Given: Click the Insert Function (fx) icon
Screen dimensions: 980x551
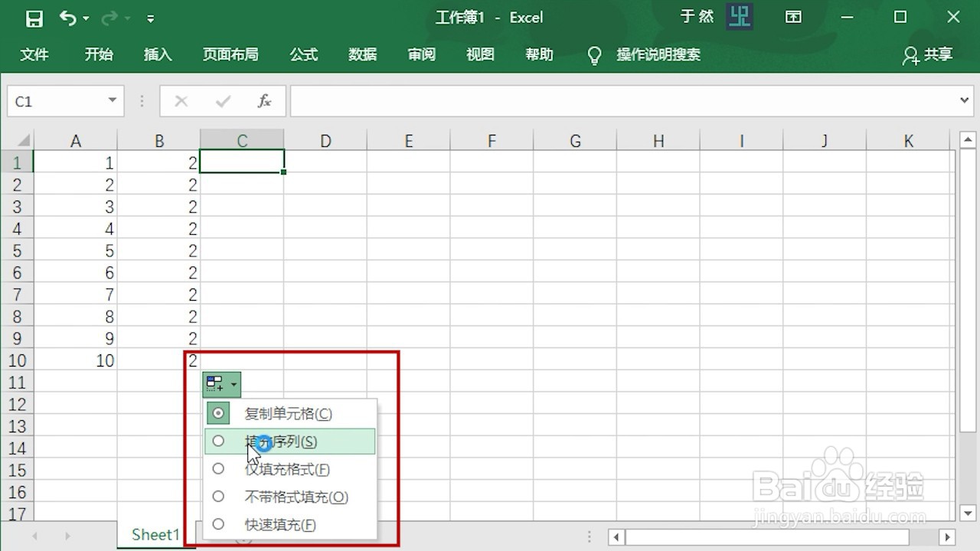Looking at the screenshot, I should point(264,100).
